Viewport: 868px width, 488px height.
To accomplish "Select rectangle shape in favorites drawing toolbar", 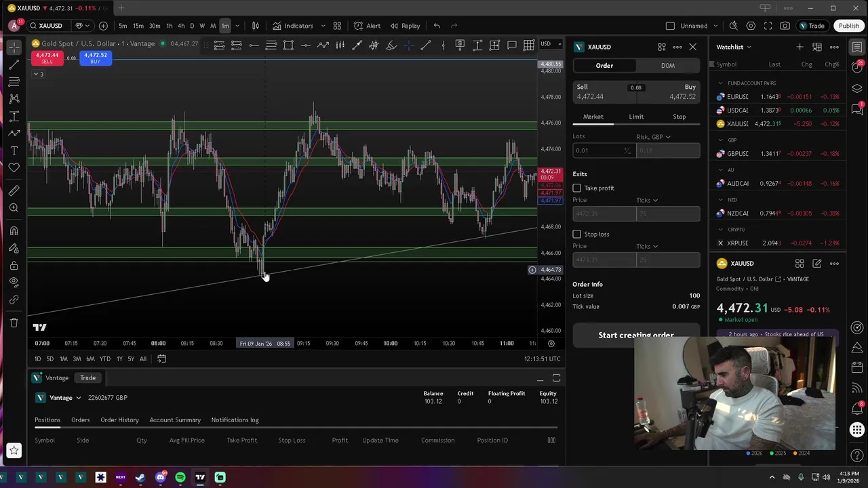I will (288, 45).
